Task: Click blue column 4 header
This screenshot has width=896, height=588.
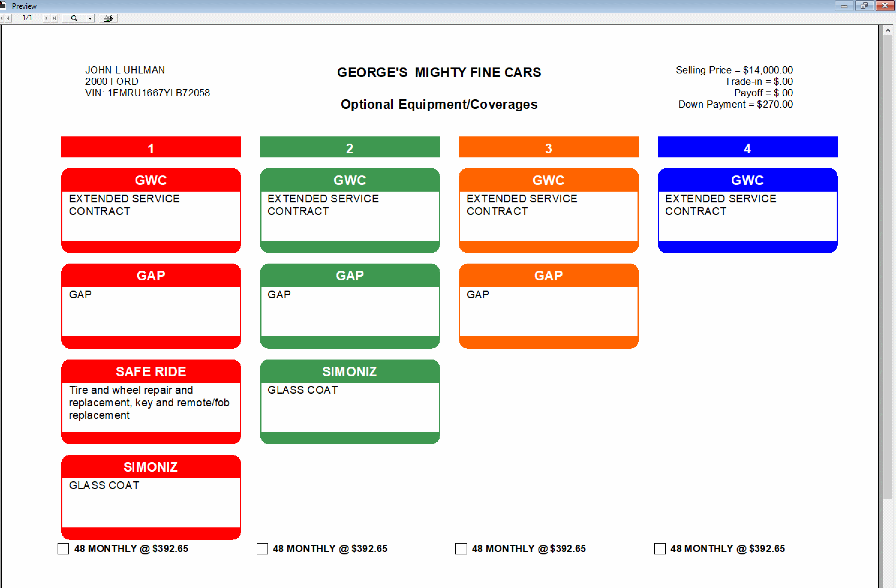Action: click(x=747, y=147)
